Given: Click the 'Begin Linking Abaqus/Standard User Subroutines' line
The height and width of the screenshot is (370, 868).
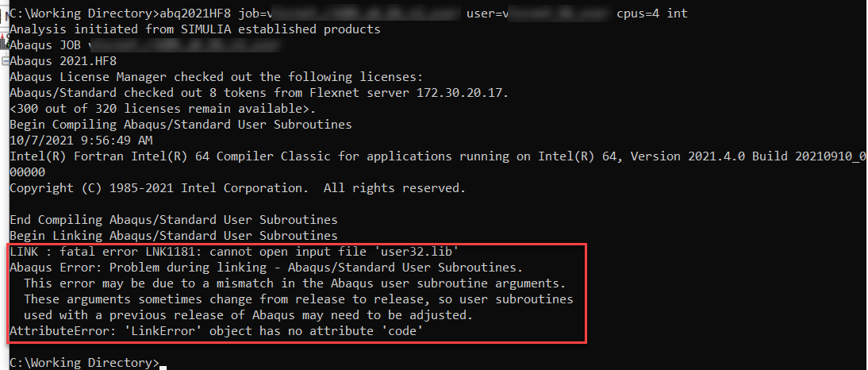Looking at the screenshot, I should [173, 236].
